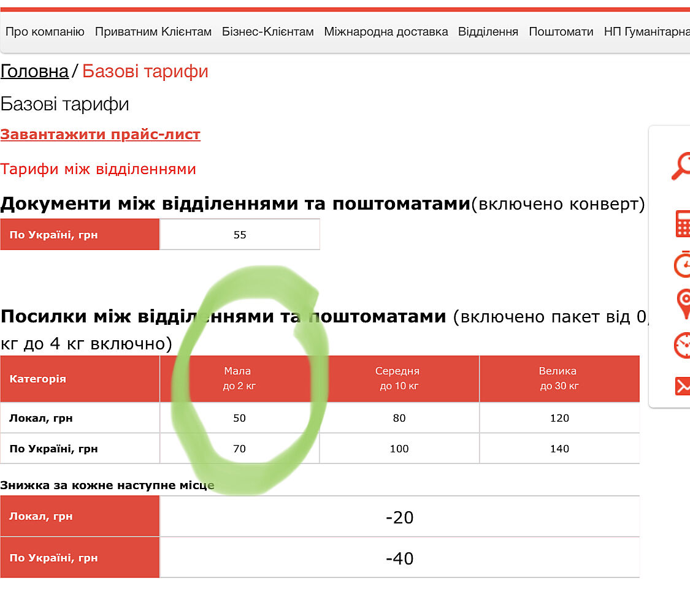Open the Поштомати menu item
This screenshot has width=690, height=616.
[561, 32]
